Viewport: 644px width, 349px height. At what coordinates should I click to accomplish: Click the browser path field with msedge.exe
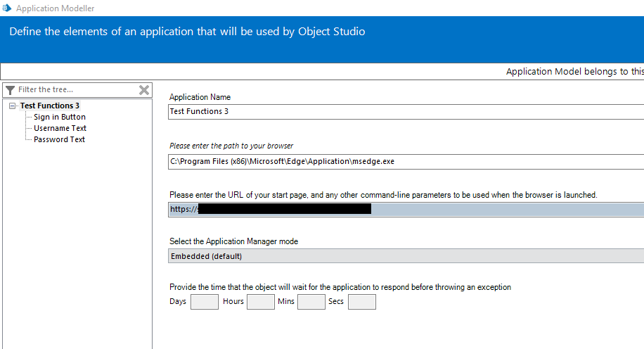[x=405, y=161]
